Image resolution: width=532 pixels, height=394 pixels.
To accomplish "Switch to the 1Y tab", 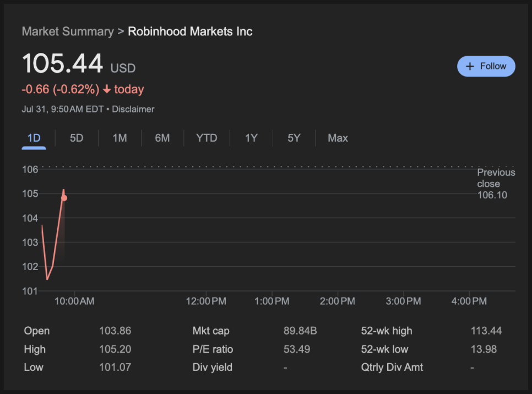I will [252, 138].
